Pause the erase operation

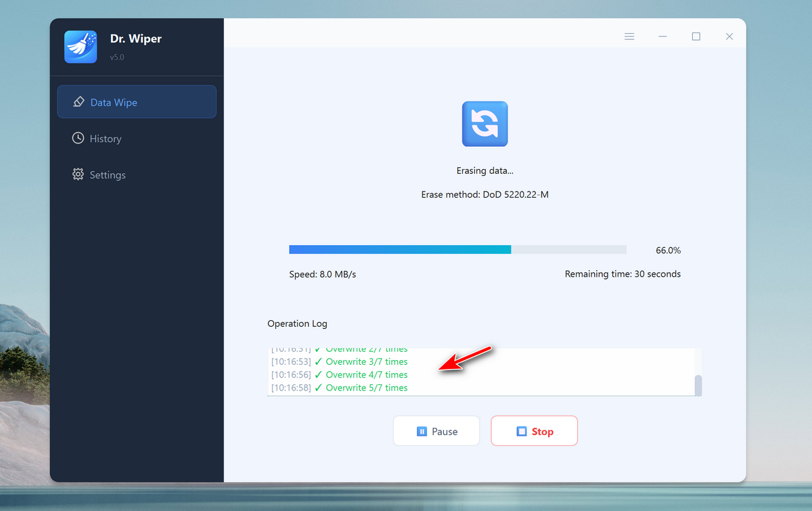(436, 431)
